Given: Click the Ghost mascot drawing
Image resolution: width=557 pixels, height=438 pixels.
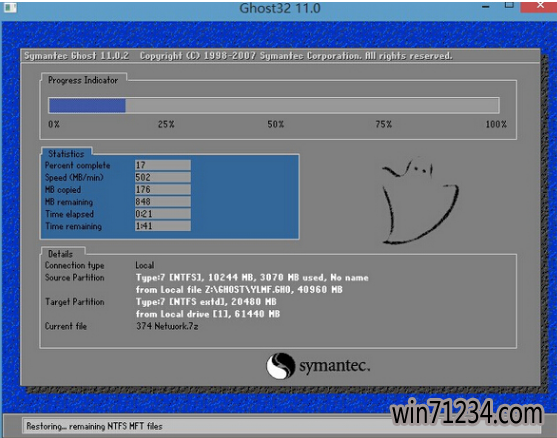Looking at the screenshot, I should [420, 201].
